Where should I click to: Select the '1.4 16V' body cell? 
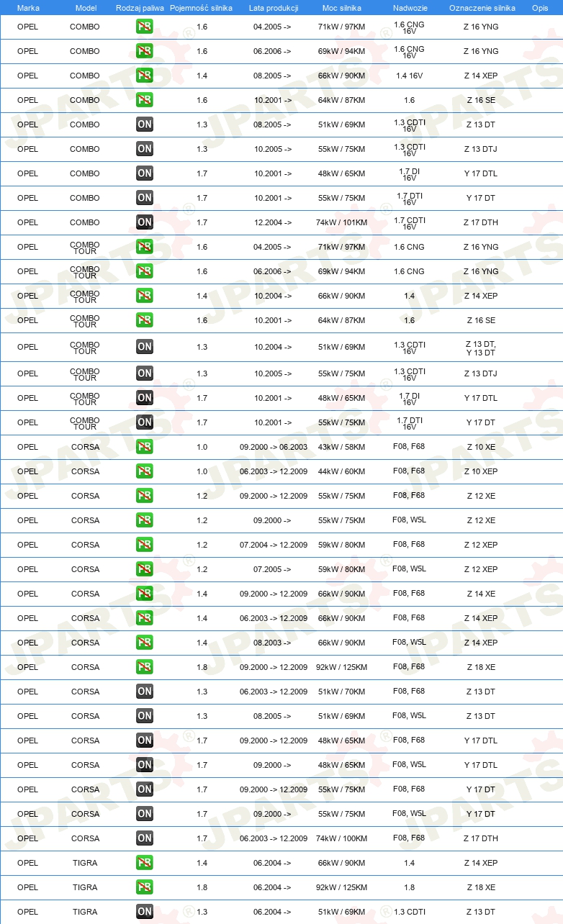coord(410,76)
